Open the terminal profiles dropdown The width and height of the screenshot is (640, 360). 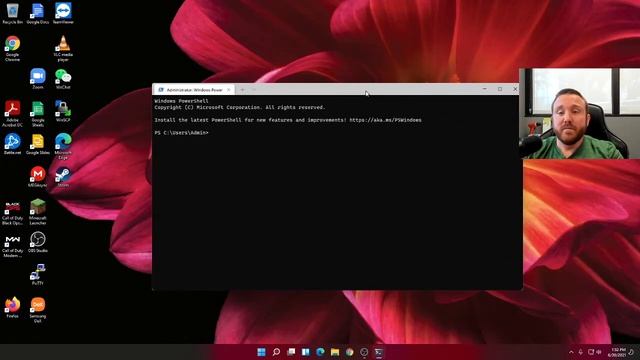coord(254,89)
